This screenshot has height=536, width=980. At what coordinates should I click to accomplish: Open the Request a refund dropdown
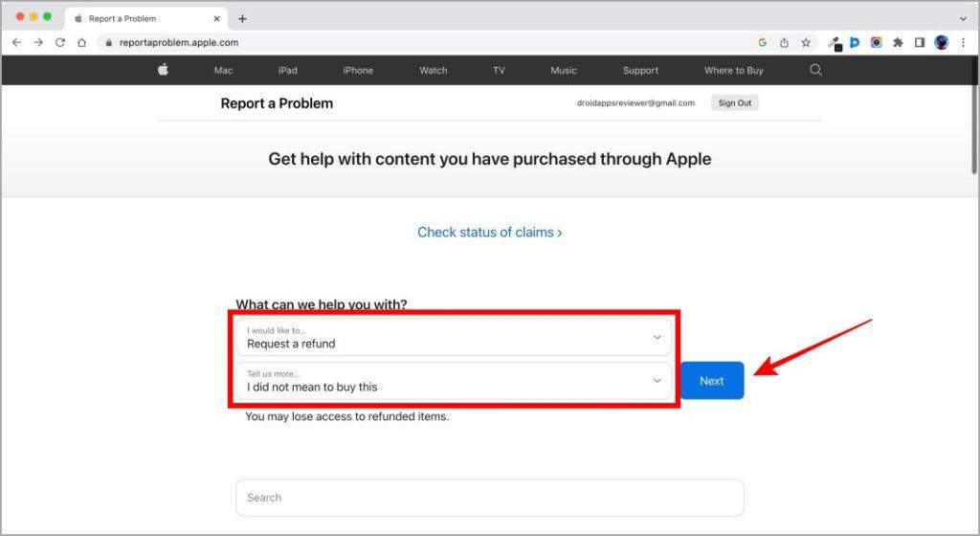pos(454,337)
